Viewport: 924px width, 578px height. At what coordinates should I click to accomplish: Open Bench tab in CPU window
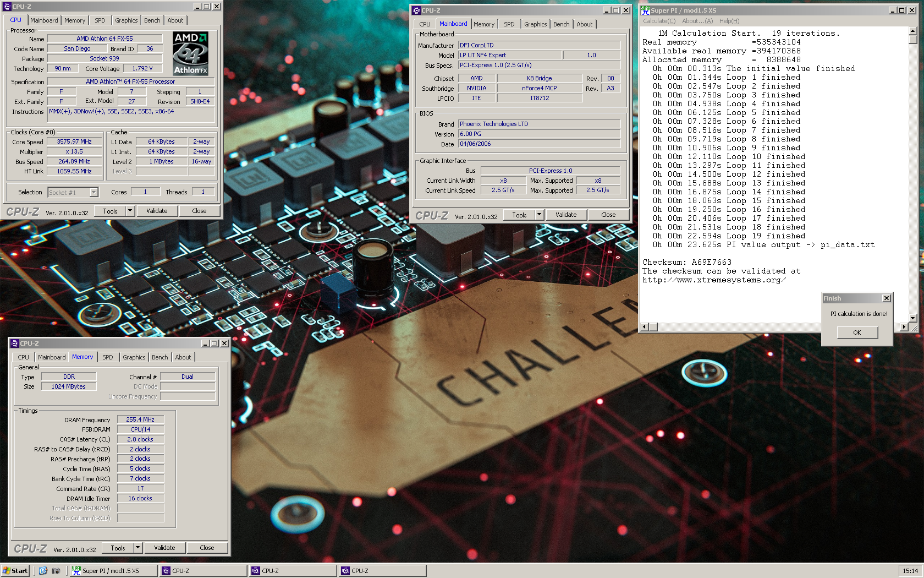(x=152, y=20)
